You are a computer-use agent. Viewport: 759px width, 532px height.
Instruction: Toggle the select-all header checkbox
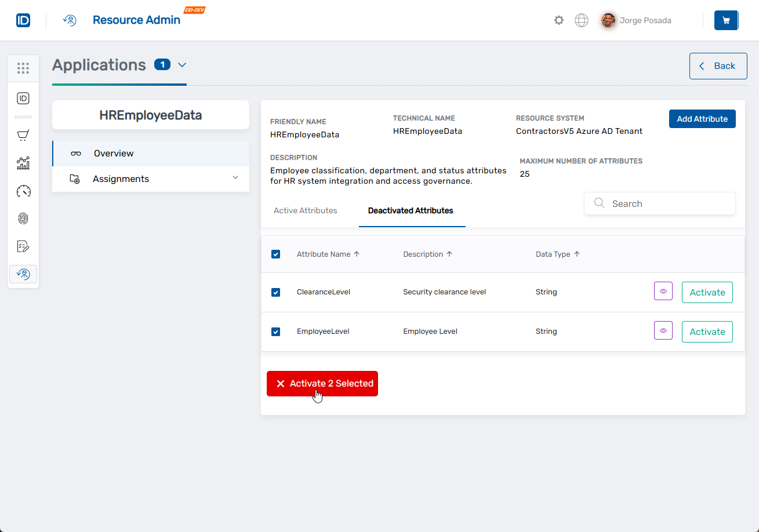(x=276, y=254)
